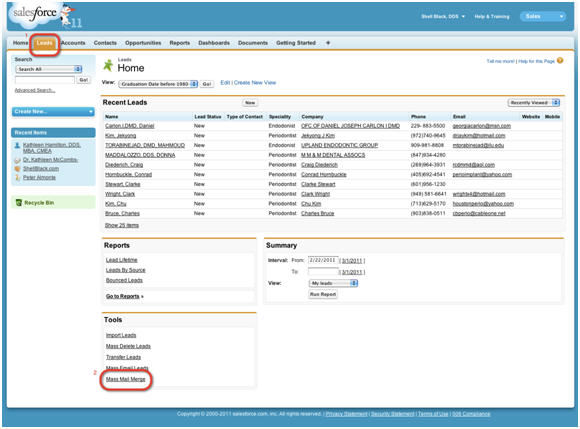Click icon beside Peter Almonte recent item
The image size is (580, 429).
[x=17, y=178]
